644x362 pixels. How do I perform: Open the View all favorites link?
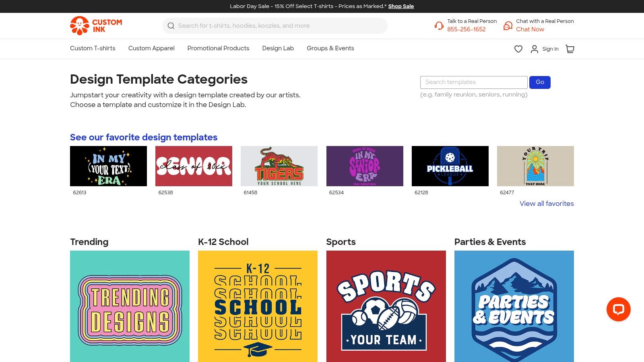click(547, 204)
